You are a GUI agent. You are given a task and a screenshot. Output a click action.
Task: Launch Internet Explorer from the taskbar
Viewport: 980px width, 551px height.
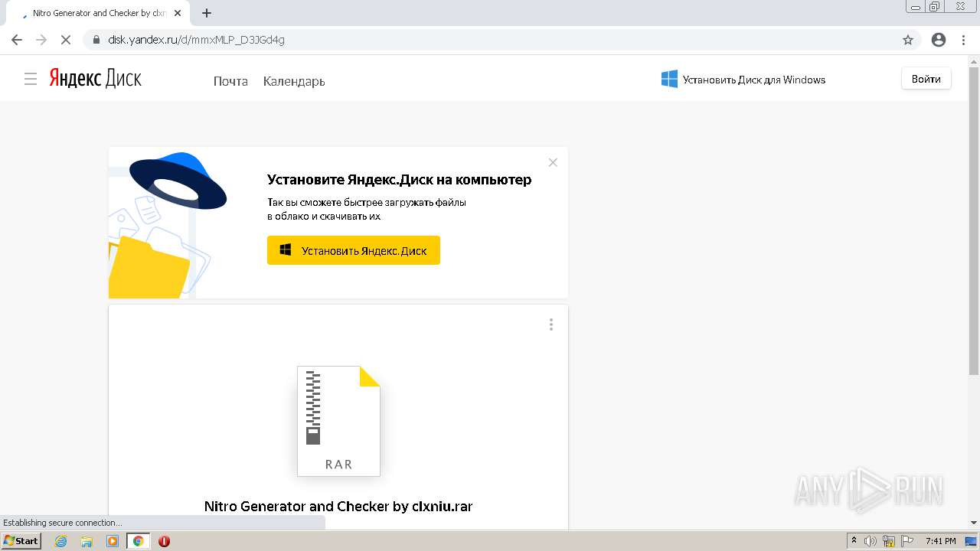tap(61, 541)
